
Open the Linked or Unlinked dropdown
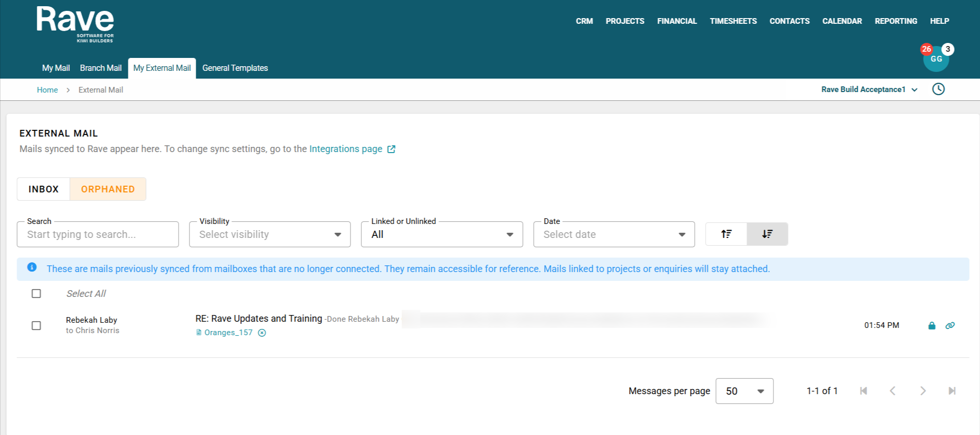point(442,234)
